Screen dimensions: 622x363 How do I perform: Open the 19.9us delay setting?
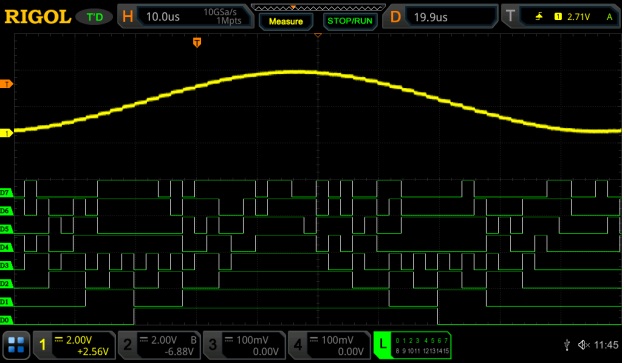431,17
